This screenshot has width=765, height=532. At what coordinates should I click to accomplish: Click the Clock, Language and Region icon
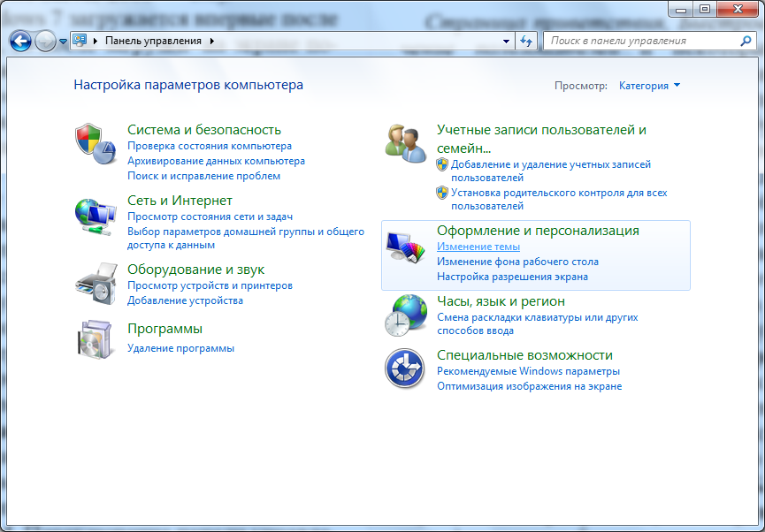click(x=405, y=315)
